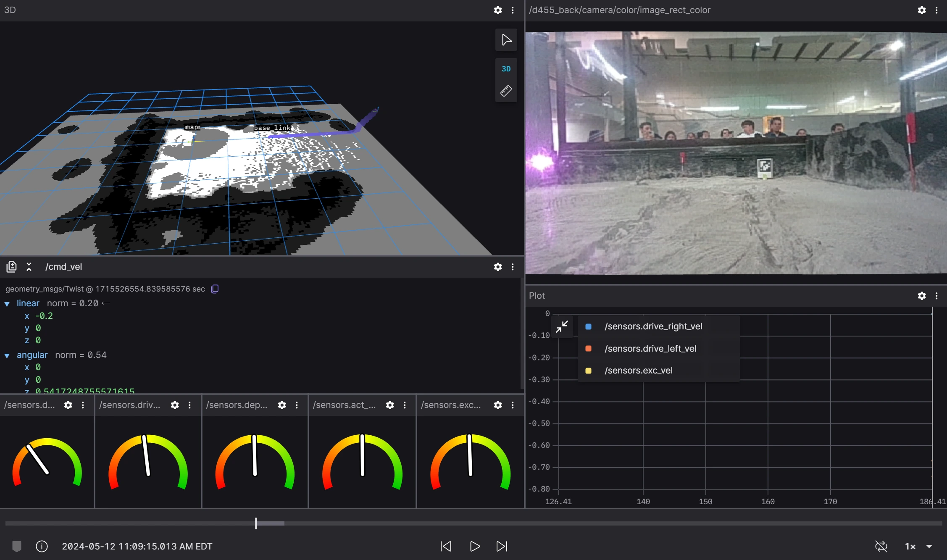Open camera image panel settings gear
Viewport: 947px width, 560px height.
922,10
